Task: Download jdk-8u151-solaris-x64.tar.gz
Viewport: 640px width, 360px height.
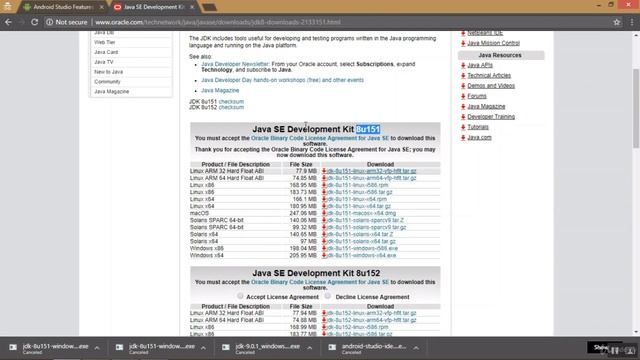Action: pos(361,241)
